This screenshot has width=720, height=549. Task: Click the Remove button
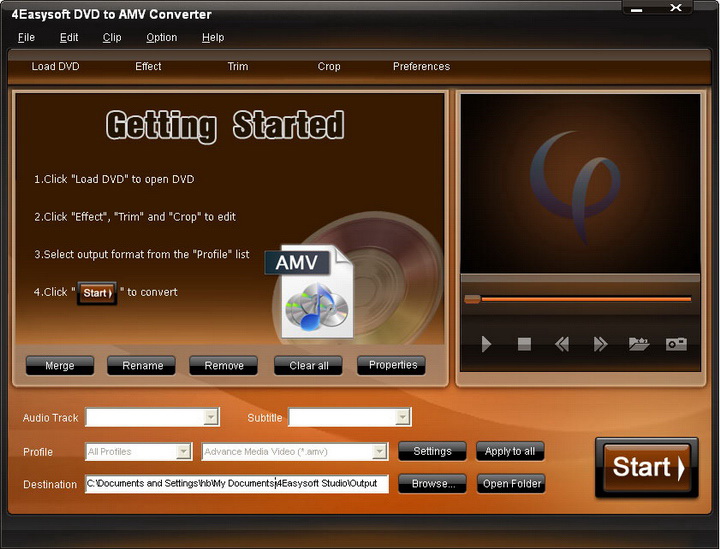pyautogui.click(x=224, y=366)
